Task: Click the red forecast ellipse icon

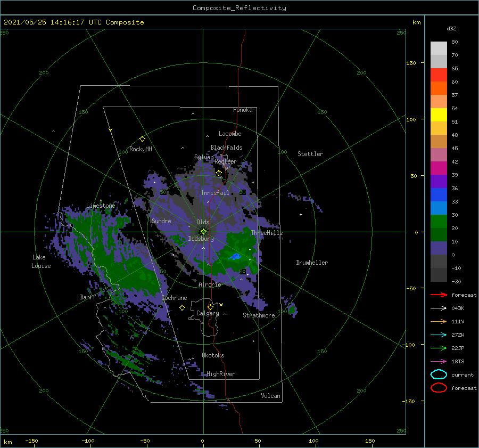Action: (x=439, y=388)
